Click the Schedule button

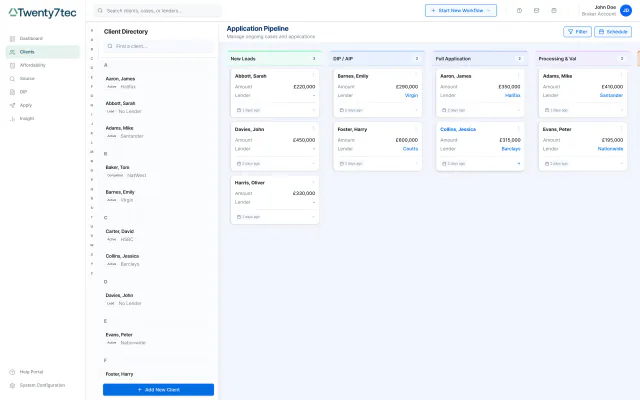point(613,32)
